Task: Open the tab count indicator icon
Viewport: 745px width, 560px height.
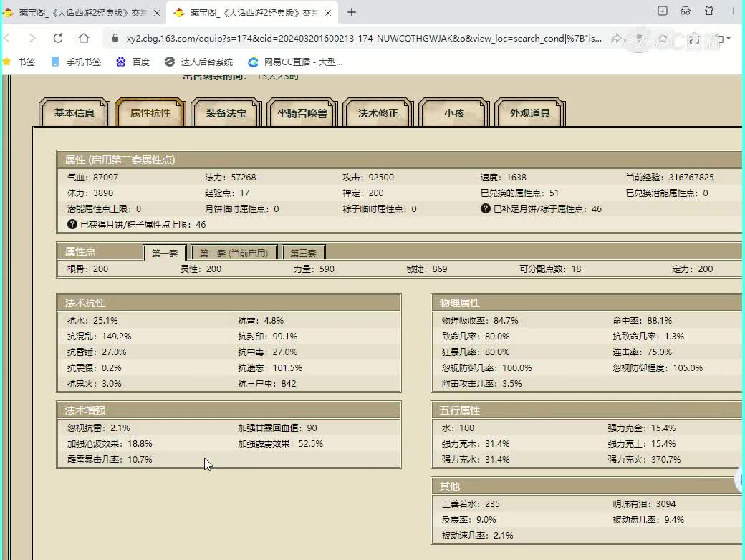Action: (x=663, y=11)
